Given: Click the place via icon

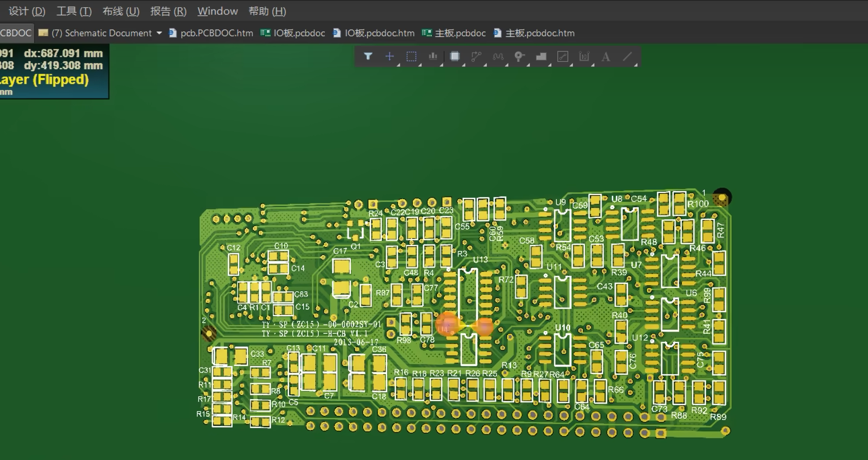Looking at the screenshot, I should pyautogui.click(x=519, y=57).
